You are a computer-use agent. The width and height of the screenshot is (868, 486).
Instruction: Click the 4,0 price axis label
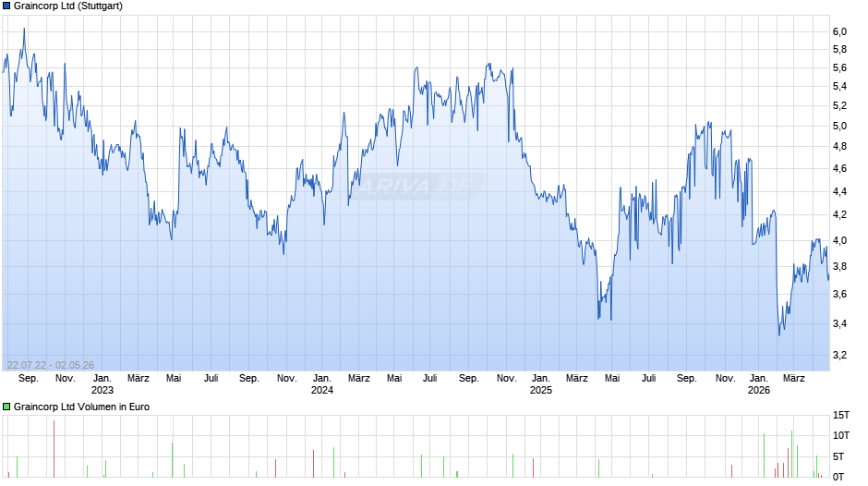[839, 240]
